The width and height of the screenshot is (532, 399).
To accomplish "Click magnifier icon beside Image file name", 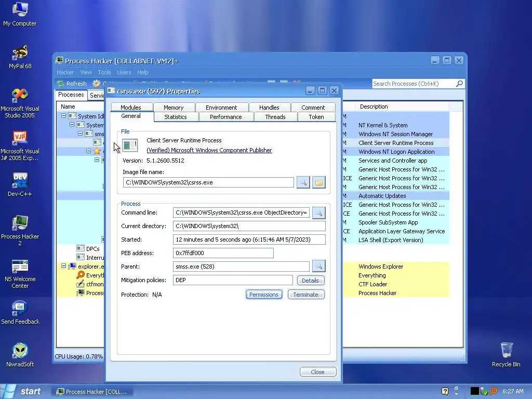I will [303, 182].
